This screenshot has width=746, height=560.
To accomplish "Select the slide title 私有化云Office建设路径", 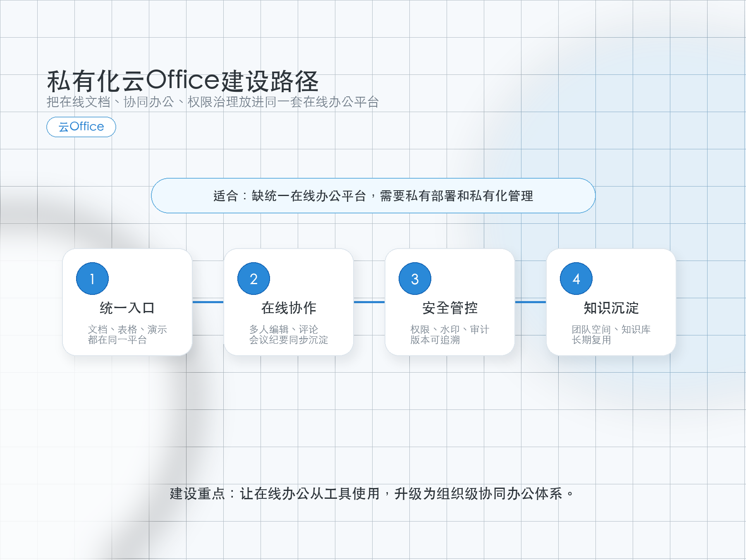I will pyautogui.click(x=182, y=80).
